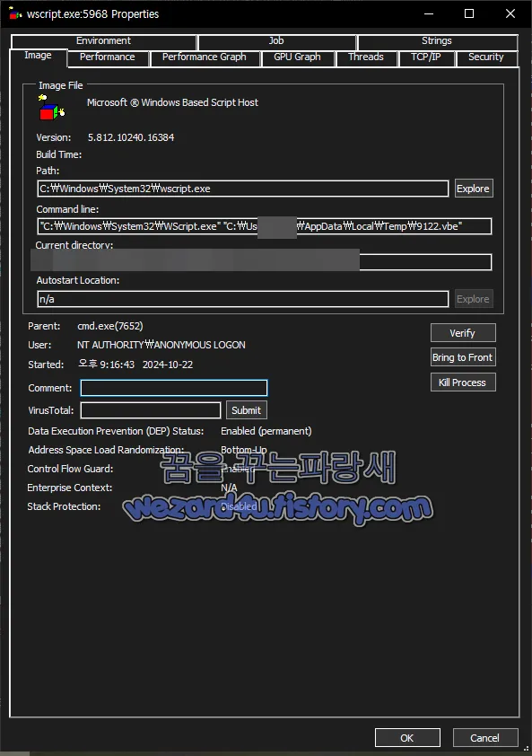The width and height of the screenshot is (532, 756).
Task: Switch to the Environment tab
Action: 103,41
